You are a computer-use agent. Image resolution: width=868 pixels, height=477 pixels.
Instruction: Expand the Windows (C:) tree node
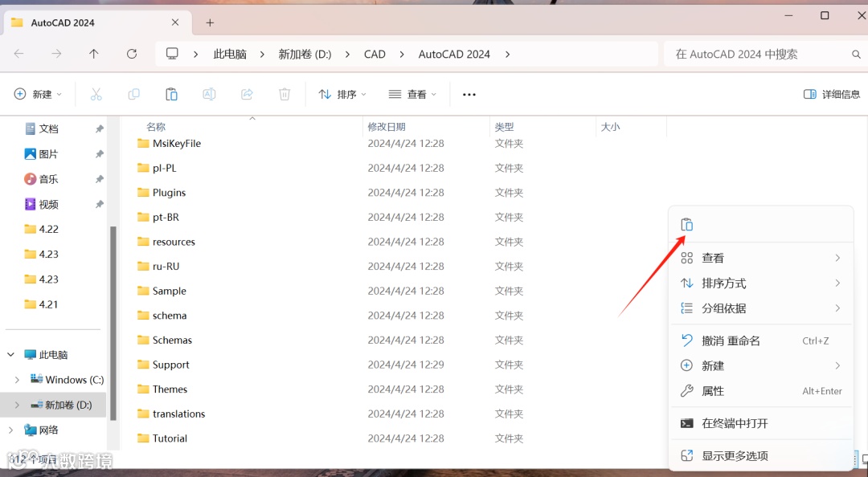(17, 380)
